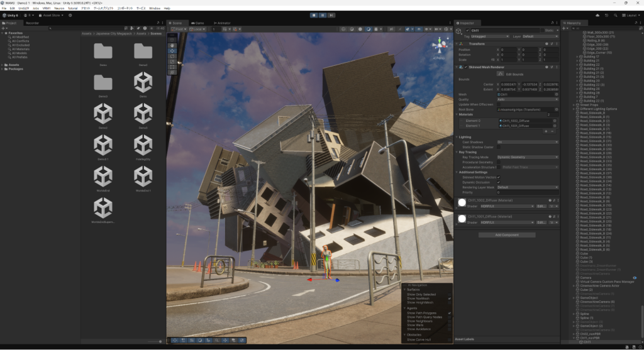Click the Add Component button
This screenshot has height=350, width=644.
click(x=507, y=234)
